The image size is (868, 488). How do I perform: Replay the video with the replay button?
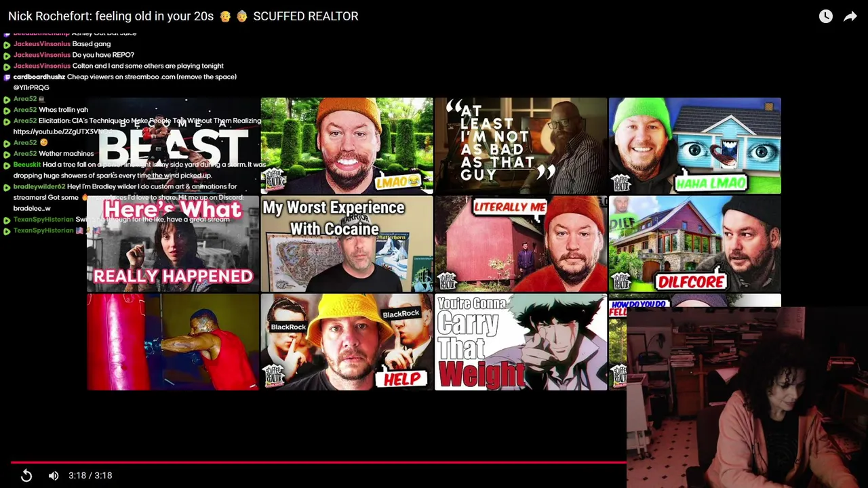[26, 476]
